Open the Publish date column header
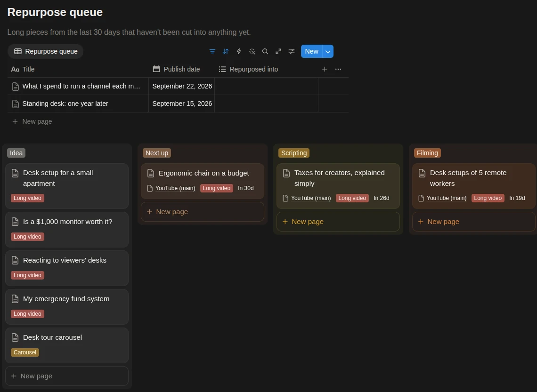 coord(181,69)
